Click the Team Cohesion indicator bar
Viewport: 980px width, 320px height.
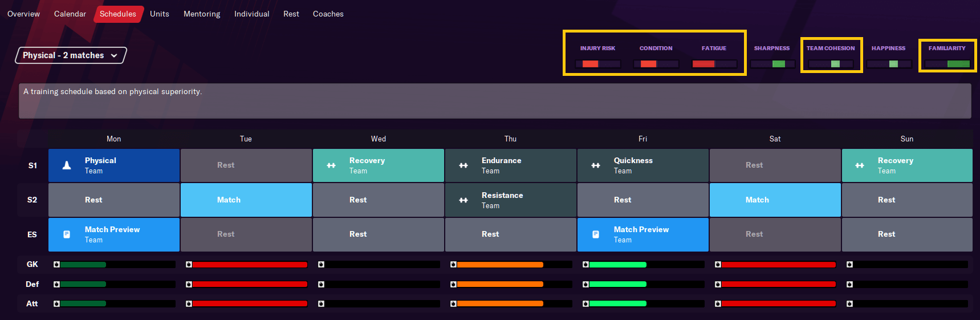831,64
